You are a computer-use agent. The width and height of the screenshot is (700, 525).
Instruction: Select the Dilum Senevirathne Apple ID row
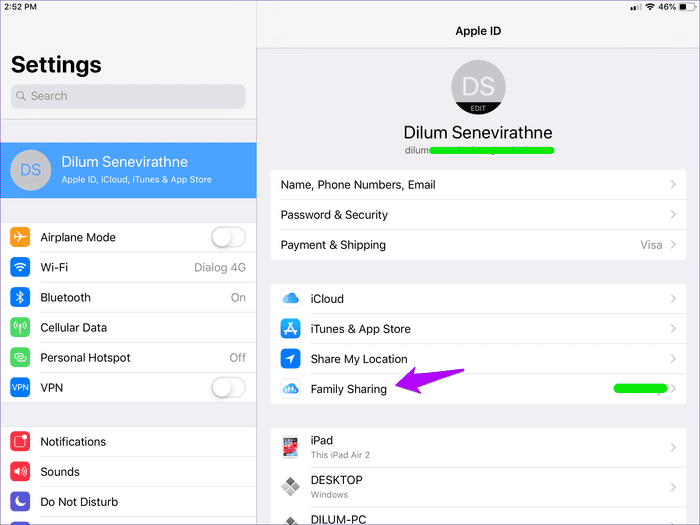coord(128,170)
